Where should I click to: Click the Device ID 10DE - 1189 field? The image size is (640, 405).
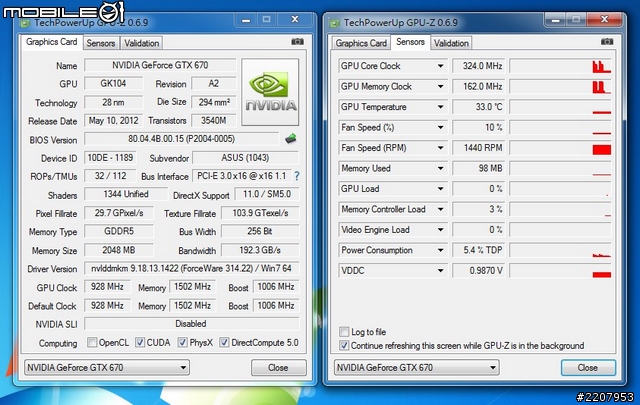pos(110,158)
